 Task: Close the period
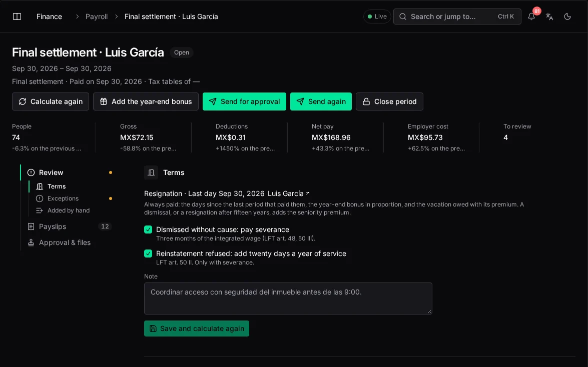[x=389, y=101]
